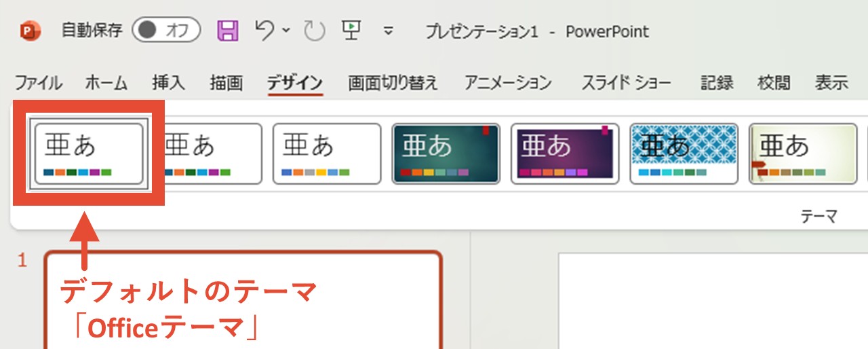
Task: Toggle the AutoSave (自動保存) switch
Action: (166, 31)
